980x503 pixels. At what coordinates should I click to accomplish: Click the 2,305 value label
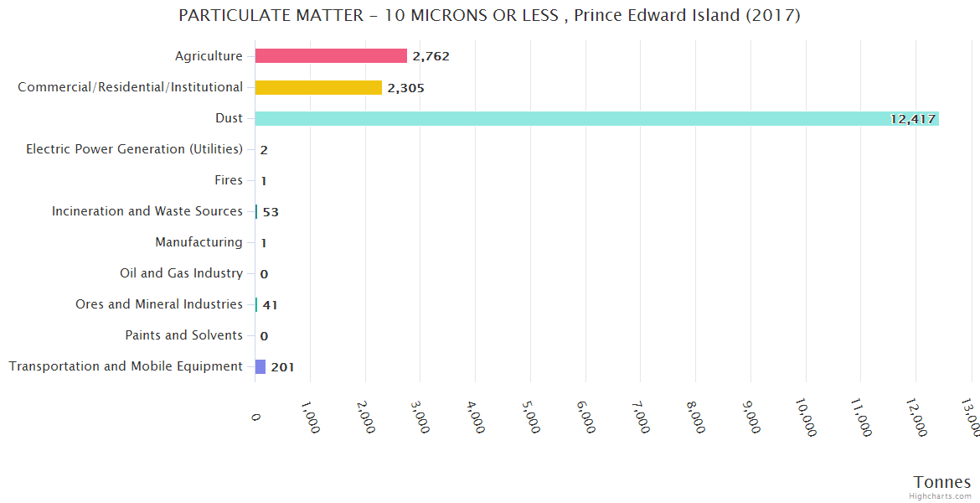[x=405, y=88]
